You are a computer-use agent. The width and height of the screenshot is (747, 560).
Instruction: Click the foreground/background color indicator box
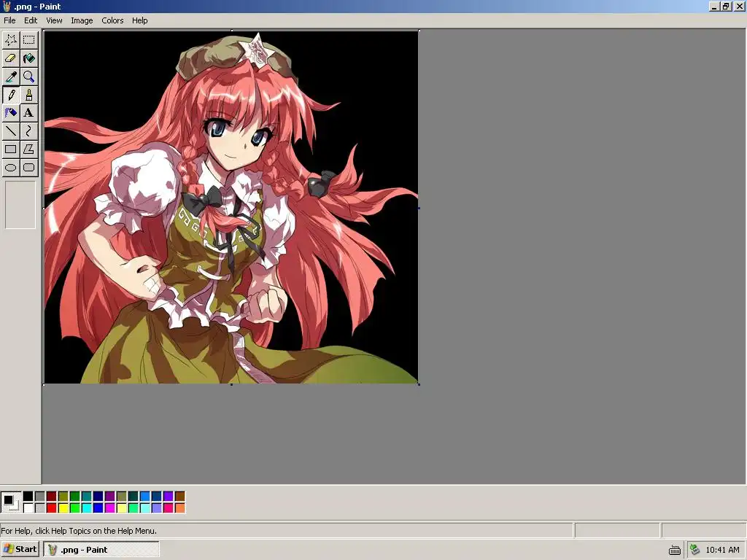[x=11, y=502]
